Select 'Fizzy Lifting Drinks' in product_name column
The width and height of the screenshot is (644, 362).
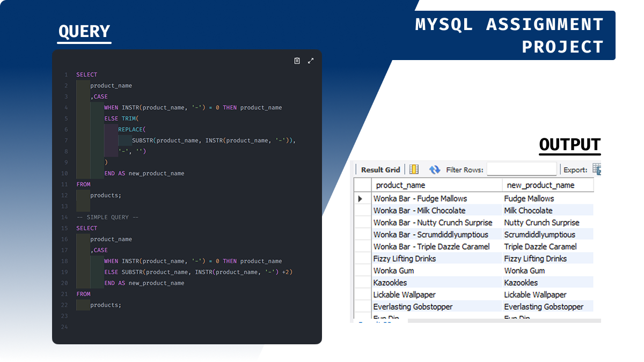click(436, 258)
